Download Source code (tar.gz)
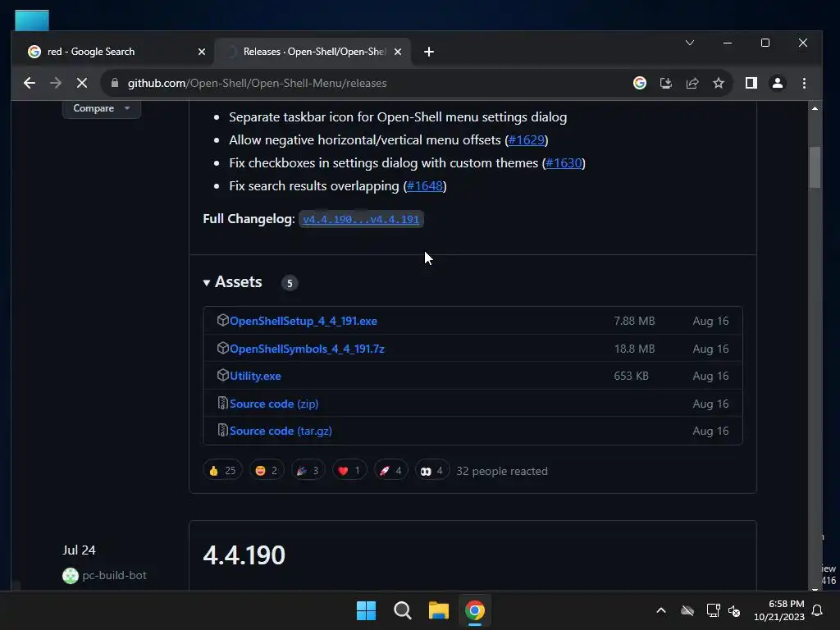Viewport: 840px width, 630px height. (x=281, y=431)
